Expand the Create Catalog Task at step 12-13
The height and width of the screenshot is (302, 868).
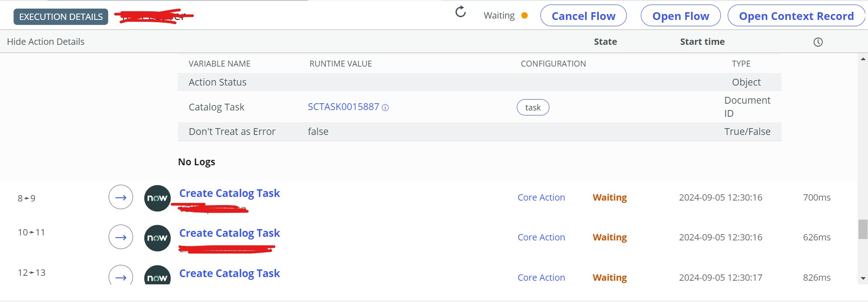(x=229, y=273)
